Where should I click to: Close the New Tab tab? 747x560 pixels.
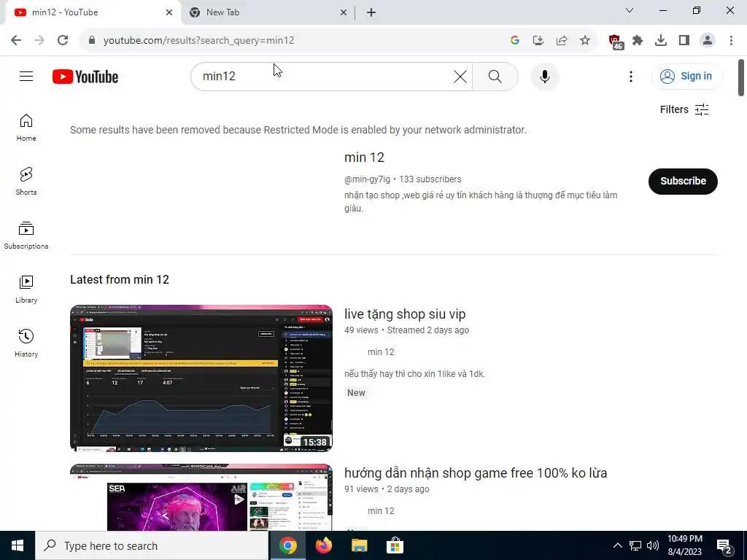click(x=344, y=12)
